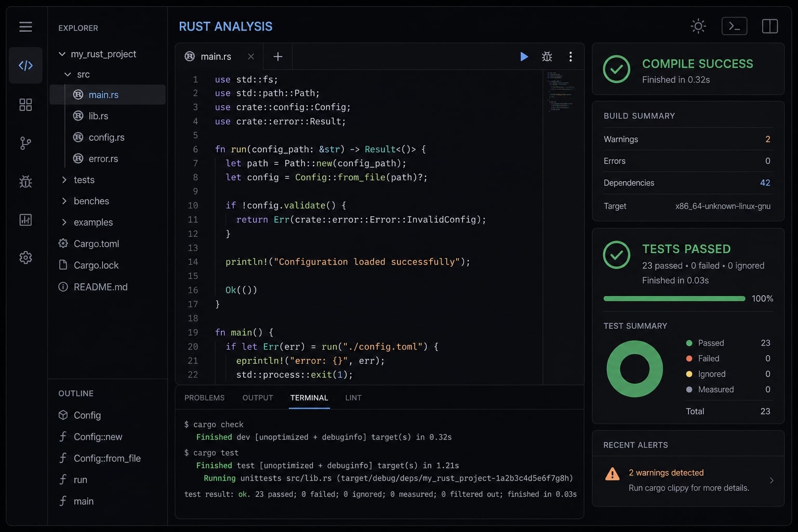
Task: Click the warnings count 2
Action: (768, 139)
